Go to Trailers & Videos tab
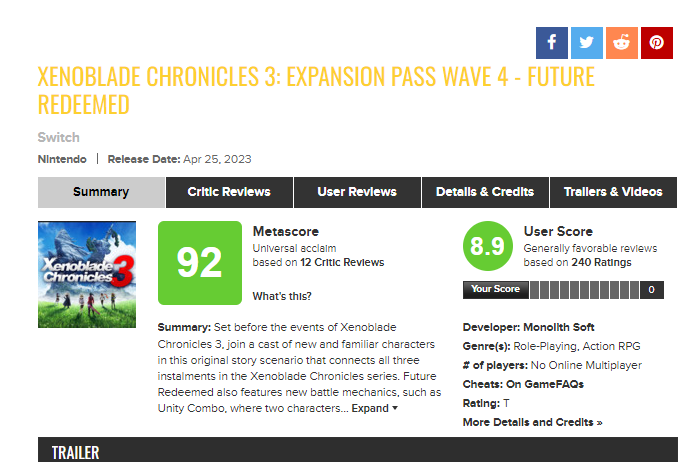This screenshot has width=681, height=462. click(613, 192)
